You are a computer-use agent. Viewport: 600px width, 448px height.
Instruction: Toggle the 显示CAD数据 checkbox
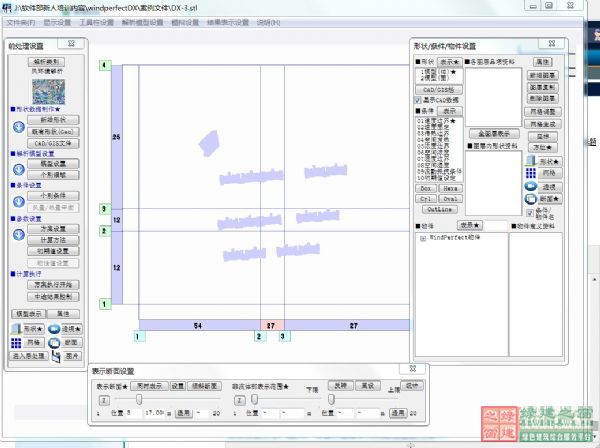tap(418, 100)
